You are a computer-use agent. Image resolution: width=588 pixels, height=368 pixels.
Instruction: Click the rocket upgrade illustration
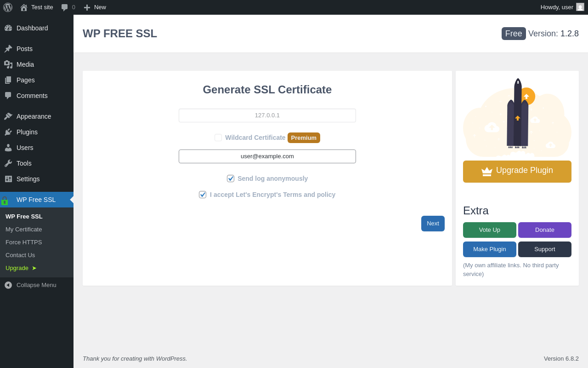tap(517, 117)
